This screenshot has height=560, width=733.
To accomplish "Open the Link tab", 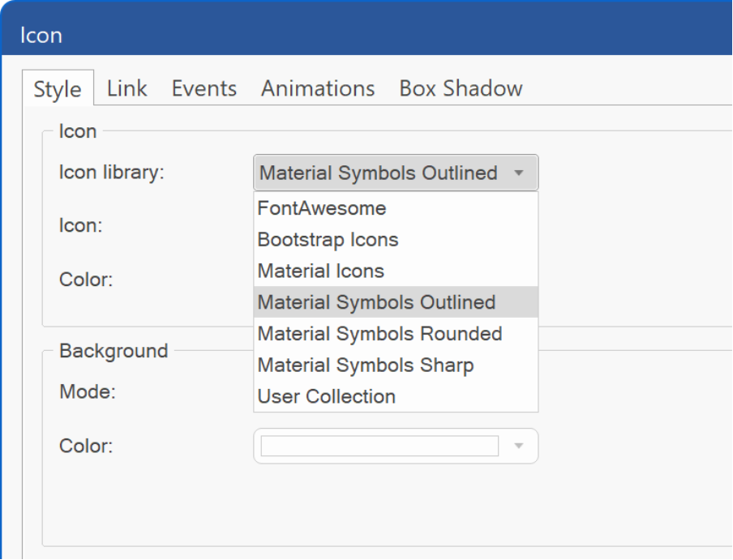I will tap(126, 88).
